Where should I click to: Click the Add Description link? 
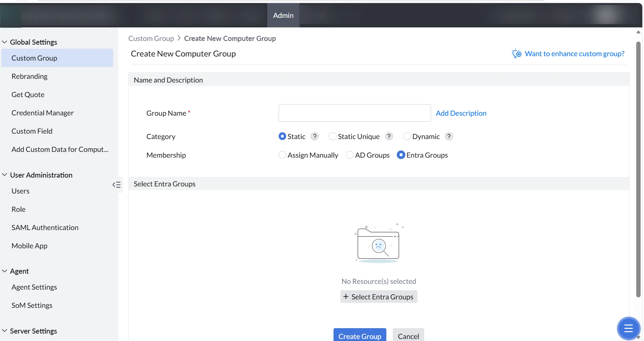click(x=461, y=113)
